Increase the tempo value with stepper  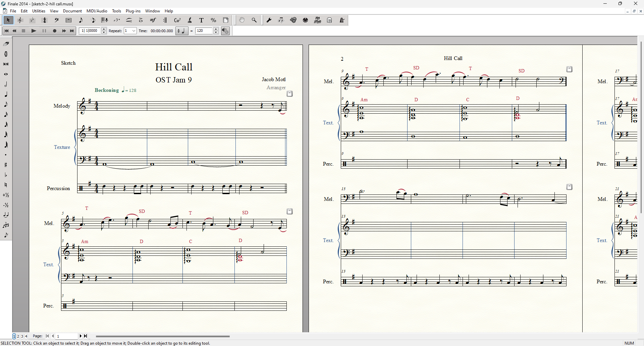pyautogui.click(x=216, y=29)
